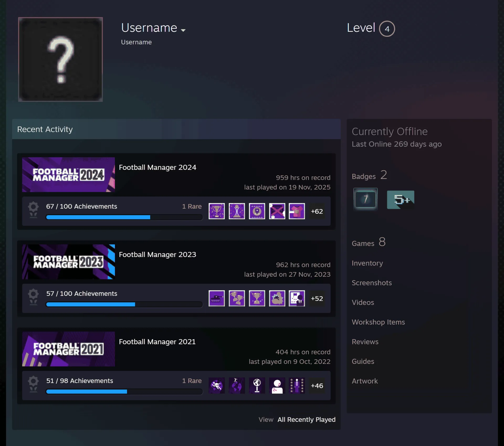Open the Football Manager 2023 banner thumbnail
Image resolution: width=504 pixels, height=446 pixels.
[x=69, y=262]
